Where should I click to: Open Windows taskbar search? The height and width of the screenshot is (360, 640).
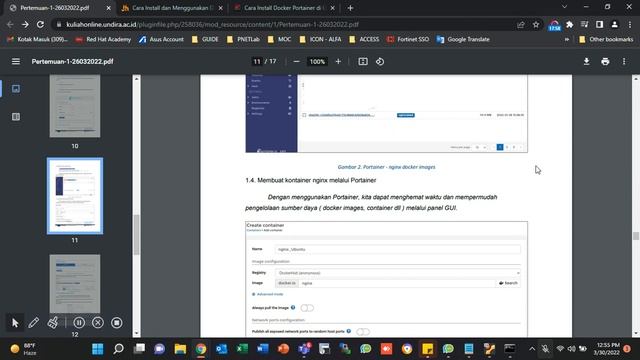pyautogui.click(x=118, y=349)
